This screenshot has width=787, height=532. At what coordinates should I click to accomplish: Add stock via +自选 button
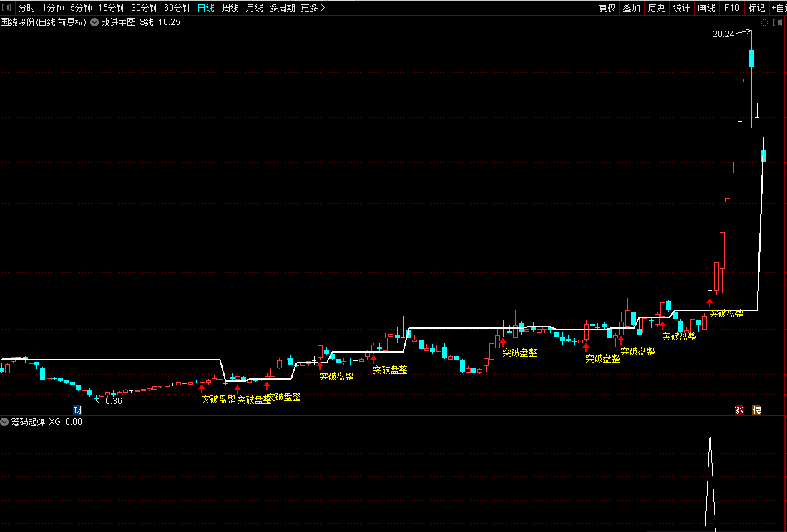click(x=778, y=8)
